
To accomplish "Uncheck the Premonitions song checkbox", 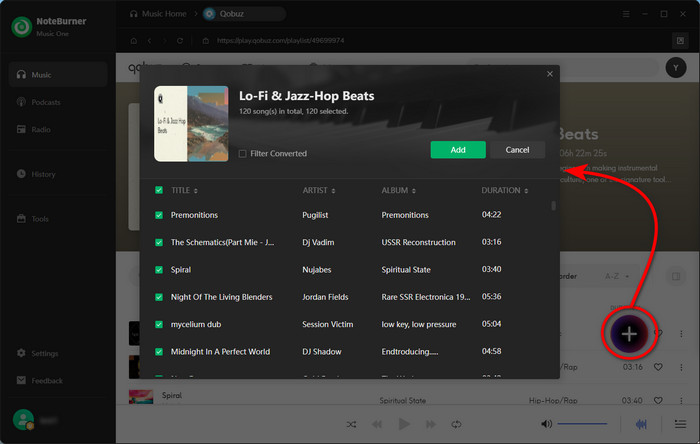I will (x=159, y=215).
